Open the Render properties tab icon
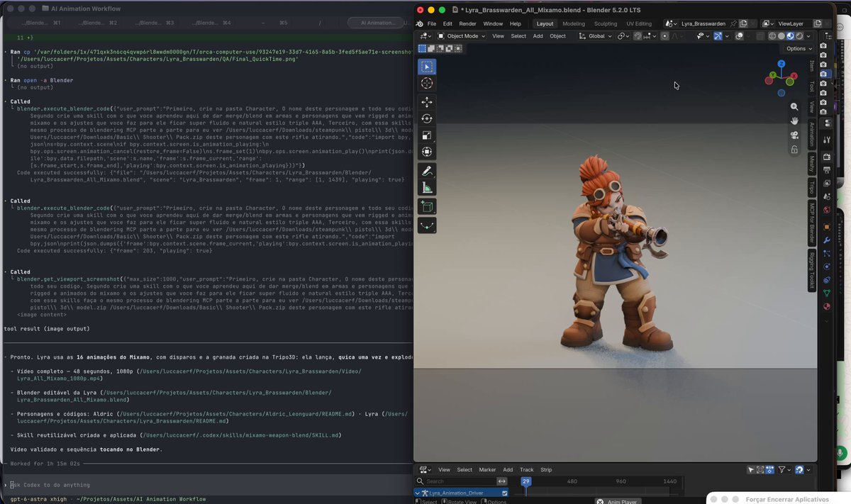The width and height of the screenshot is (851, 504). click(x=826, y=156)
